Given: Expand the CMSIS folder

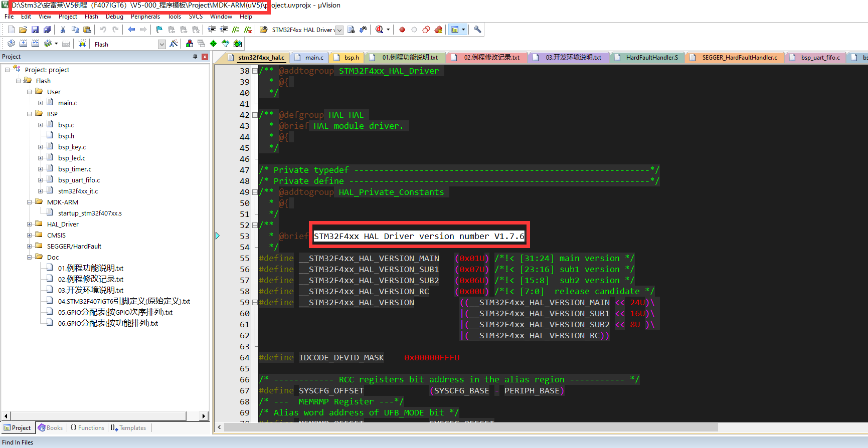Looking at the screenshot, I should [x=30, y=235].
